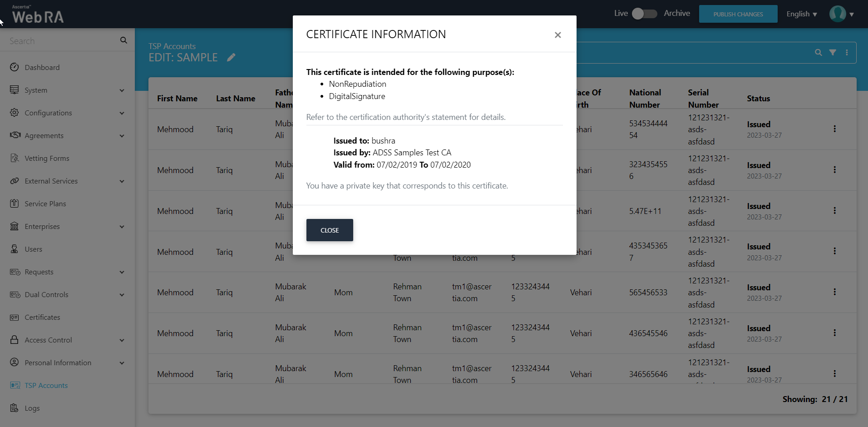
Task: Click the PUBLISH CHANGES button
Action: [x=738, y=14]
